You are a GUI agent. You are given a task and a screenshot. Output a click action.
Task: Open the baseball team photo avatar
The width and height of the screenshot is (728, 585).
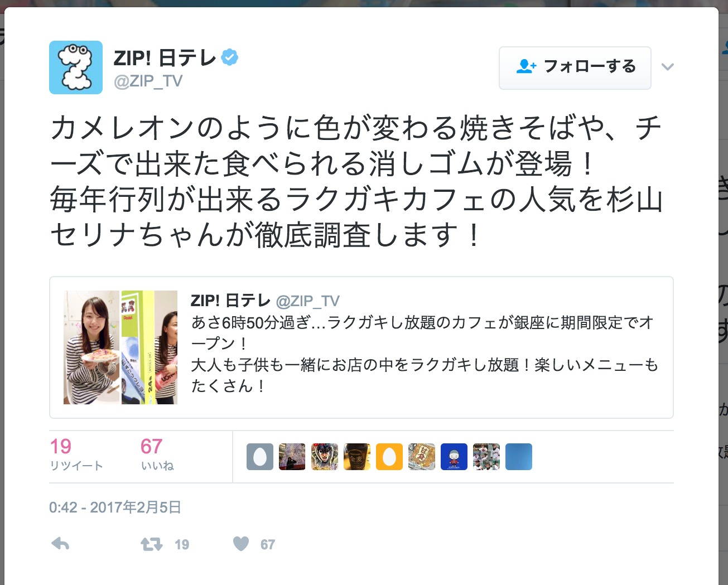(486, 457)
